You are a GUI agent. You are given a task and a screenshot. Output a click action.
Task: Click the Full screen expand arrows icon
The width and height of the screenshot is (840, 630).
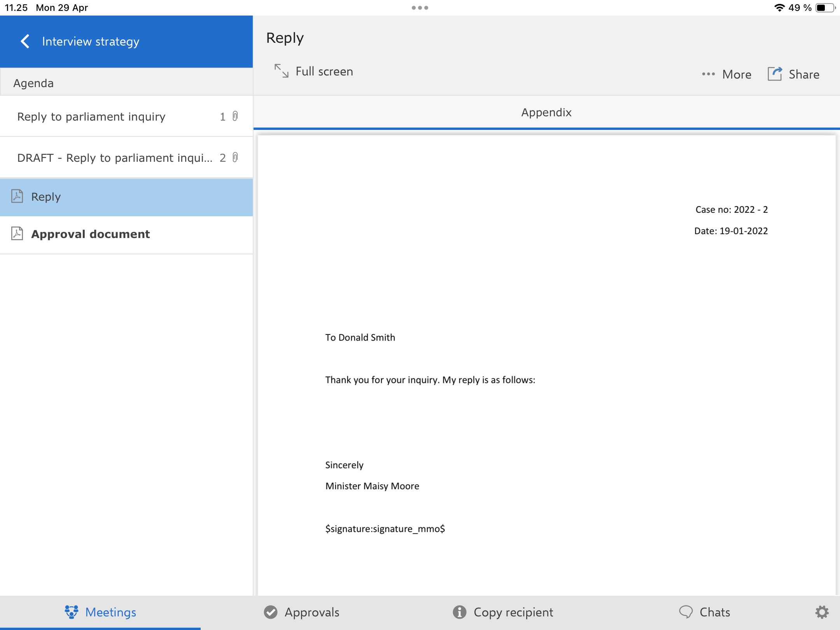click(x=281, y=71)
